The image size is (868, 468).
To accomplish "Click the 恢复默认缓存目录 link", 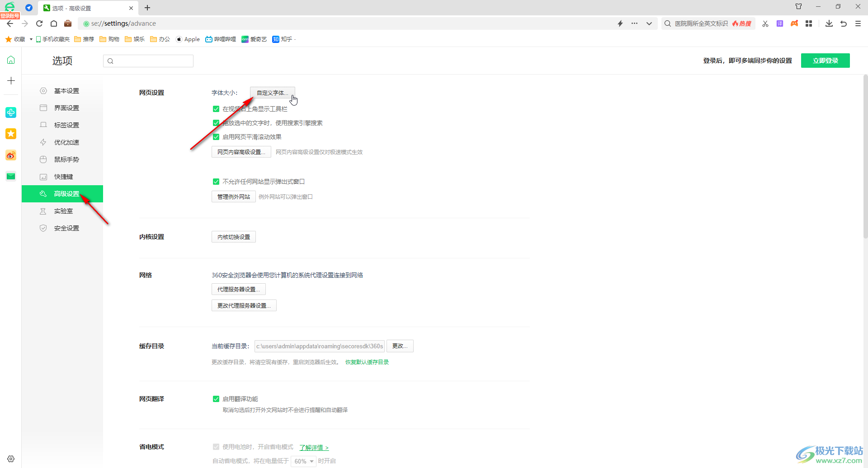I will pyautogui.click(x=367, y=362).
